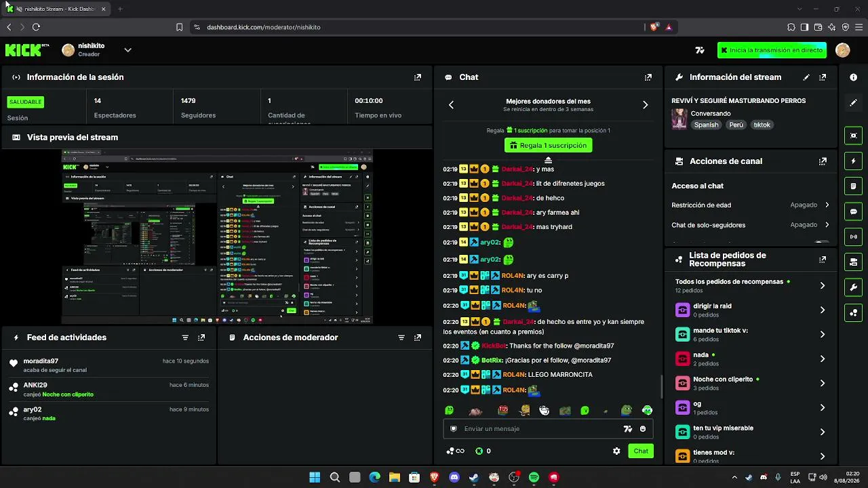
Task: Reload the page with the browser refresh icon
Action: 36,27
